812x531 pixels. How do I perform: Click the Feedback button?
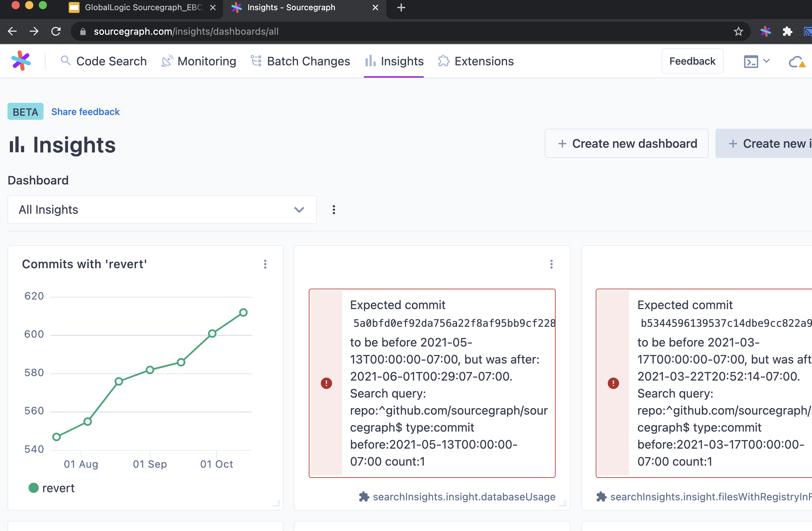[x=692, y=62]
